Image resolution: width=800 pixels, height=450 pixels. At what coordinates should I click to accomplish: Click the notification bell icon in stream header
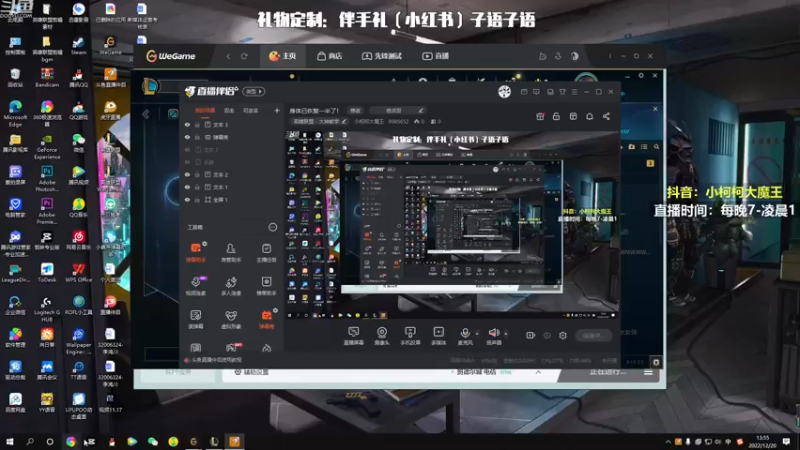pyautogui.click(x=589, y=116)
